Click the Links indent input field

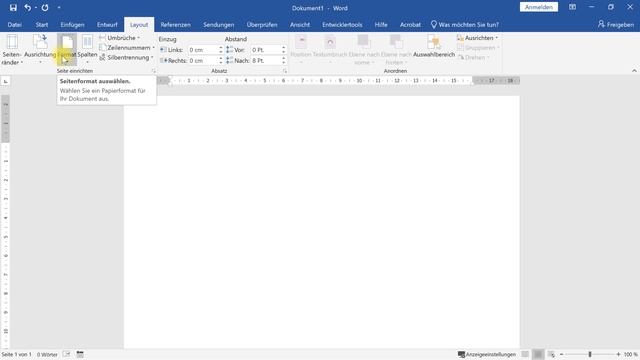202,50
